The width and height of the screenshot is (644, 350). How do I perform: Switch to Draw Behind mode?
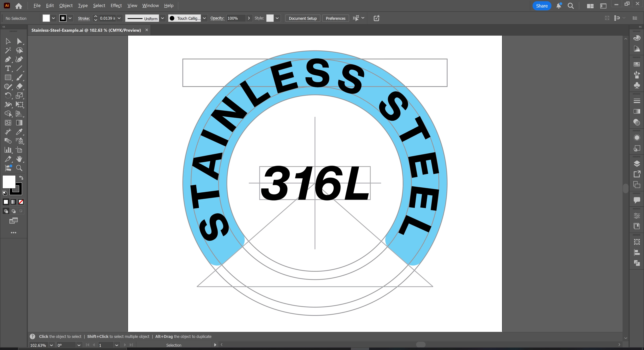click(13, 211)
